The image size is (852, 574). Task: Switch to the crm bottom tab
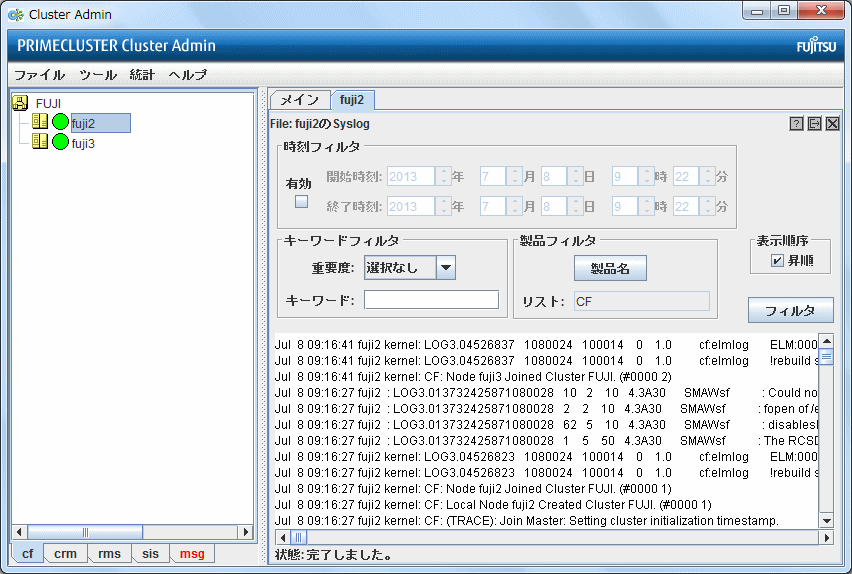[x=65, y=554]
